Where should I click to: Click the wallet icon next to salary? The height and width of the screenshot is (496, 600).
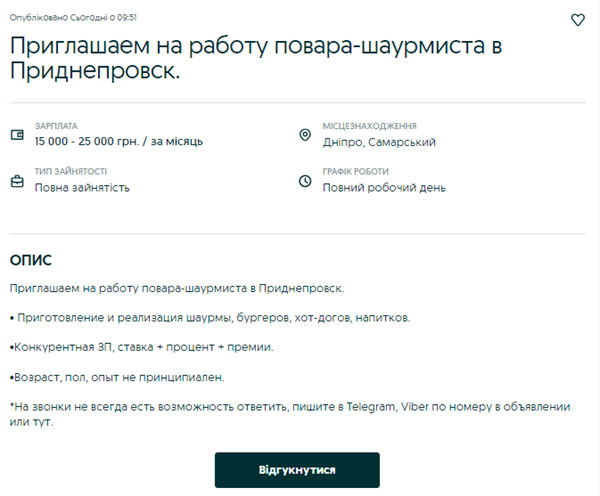[17, 135]
